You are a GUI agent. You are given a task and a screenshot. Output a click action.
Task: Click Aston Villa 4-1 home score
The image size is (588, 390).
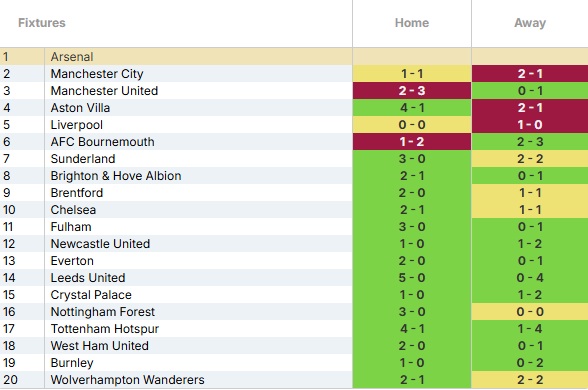412,108
